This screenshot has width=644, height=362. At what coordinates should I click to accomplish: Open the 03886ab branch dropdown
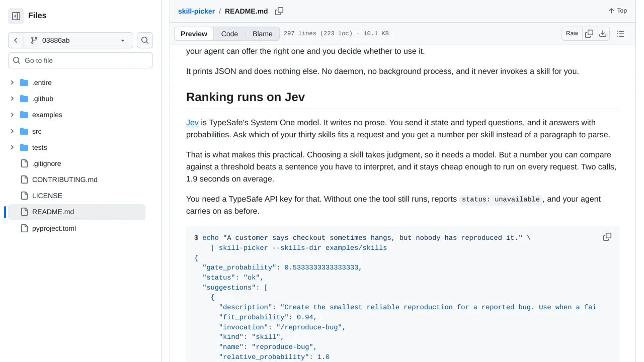78,40
